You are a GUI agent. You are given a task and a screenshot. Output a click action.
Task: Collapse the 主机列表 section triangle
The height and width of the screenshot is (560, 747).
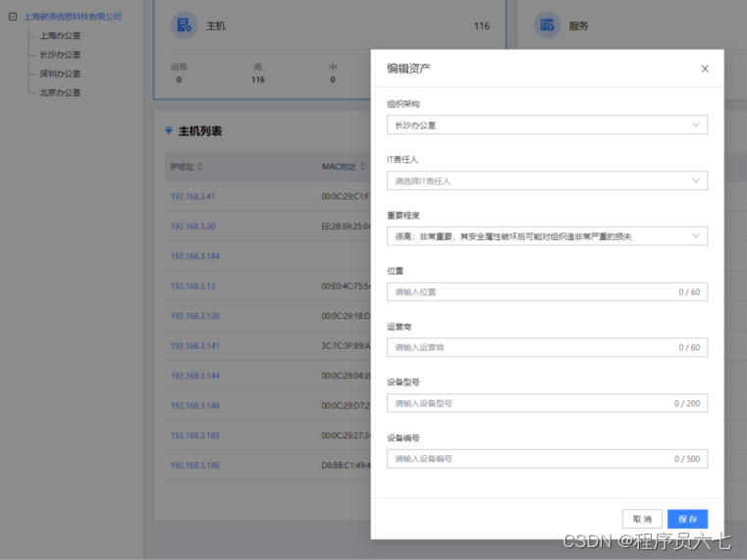[169, 130]
